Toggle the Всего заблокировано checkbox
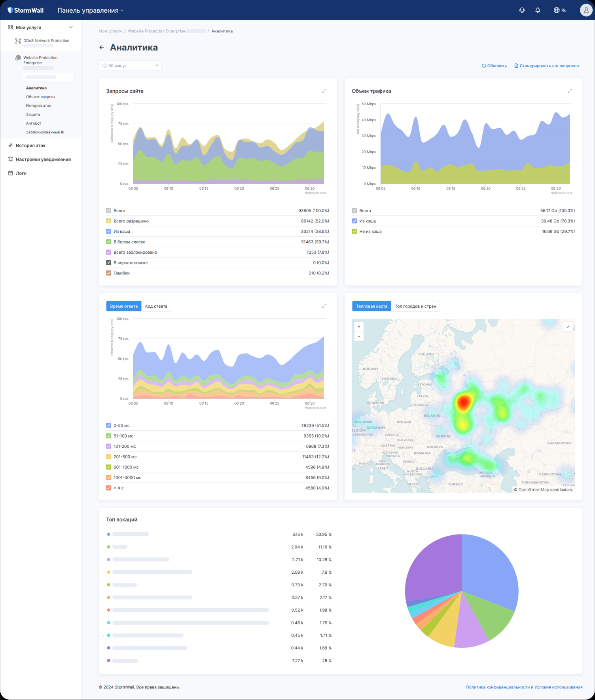 pyautogui.click(x=109, y=252)
